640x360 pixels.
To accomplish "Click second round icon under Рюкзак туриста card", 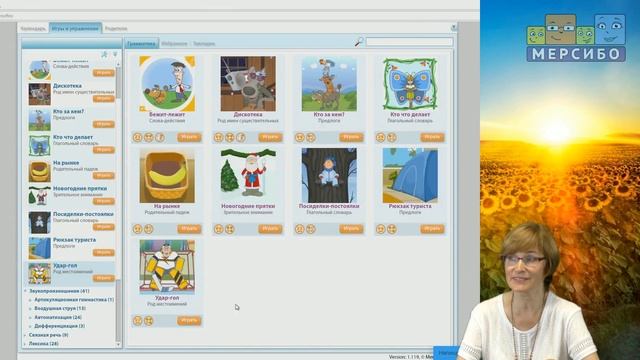I will point(391,229).
